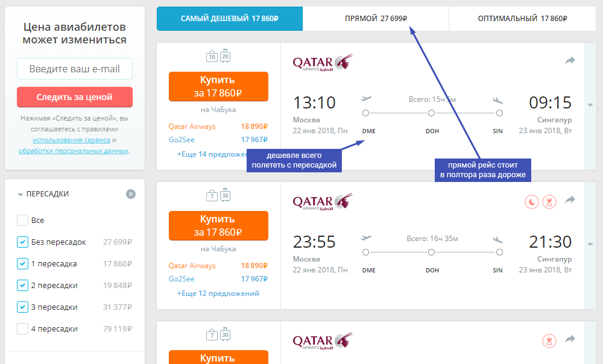This screenshot has height=364, width=603.
Task: Collapse the Пересадки filter section
Action: [21, 195]
